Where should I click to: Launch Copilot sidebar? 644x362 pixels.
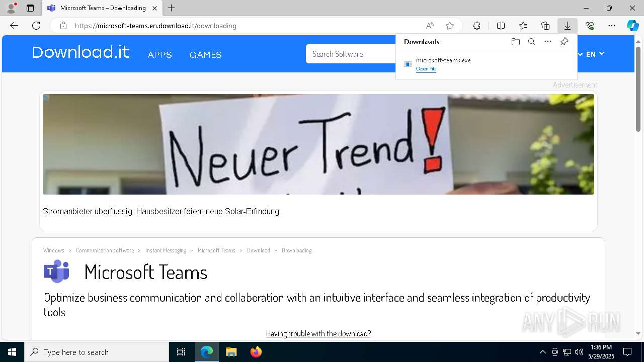632,26
